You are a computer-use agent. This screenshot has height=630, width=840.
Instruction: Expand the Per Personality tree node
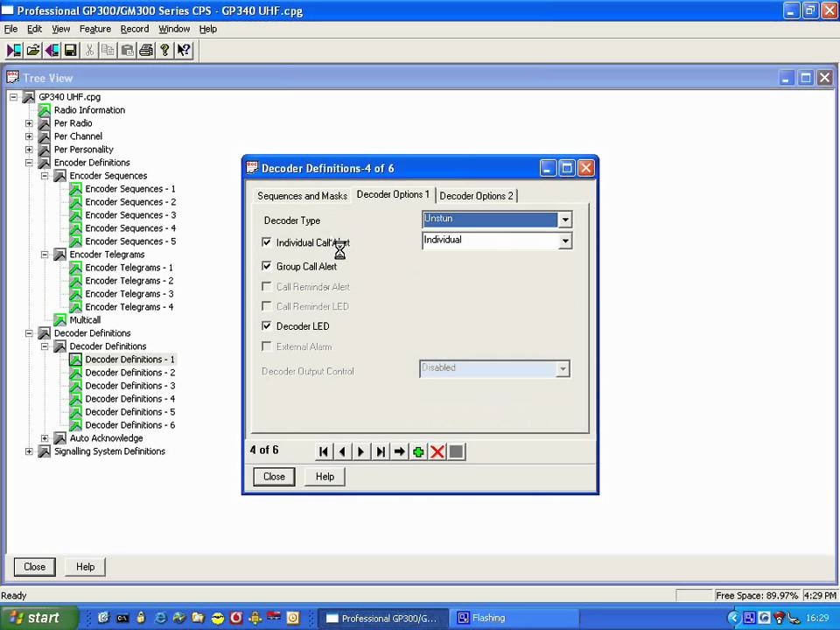click(x=29, y=150)
